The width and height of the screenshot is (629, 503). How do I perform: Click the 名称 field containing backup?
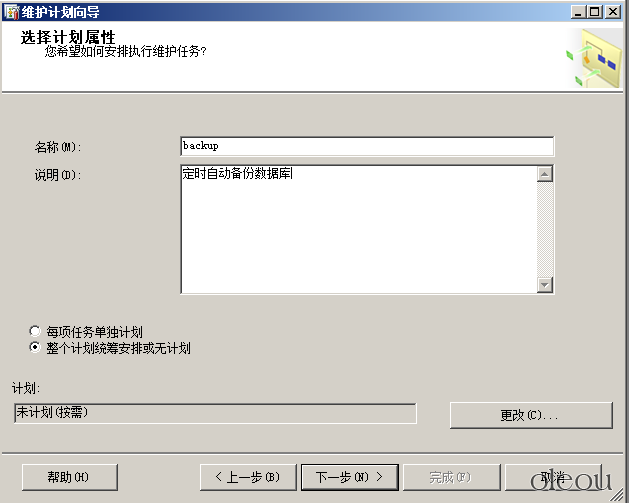367,146
